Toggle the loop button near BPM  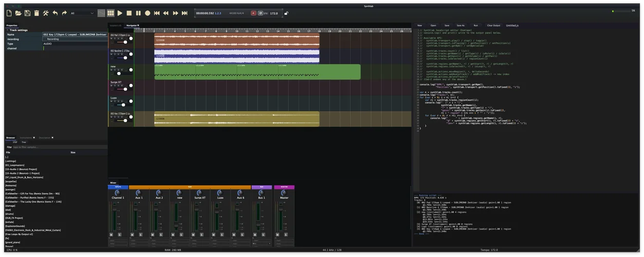tap(260, 13)
